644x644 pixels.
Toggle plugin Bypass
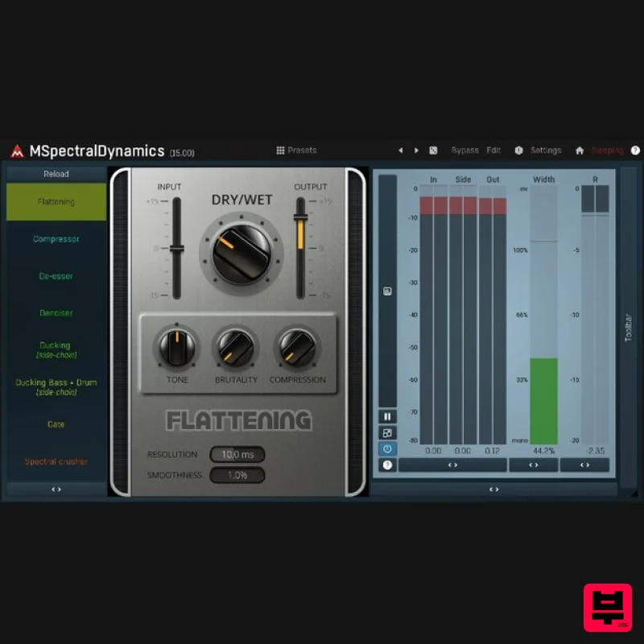[x=464, y=151]
